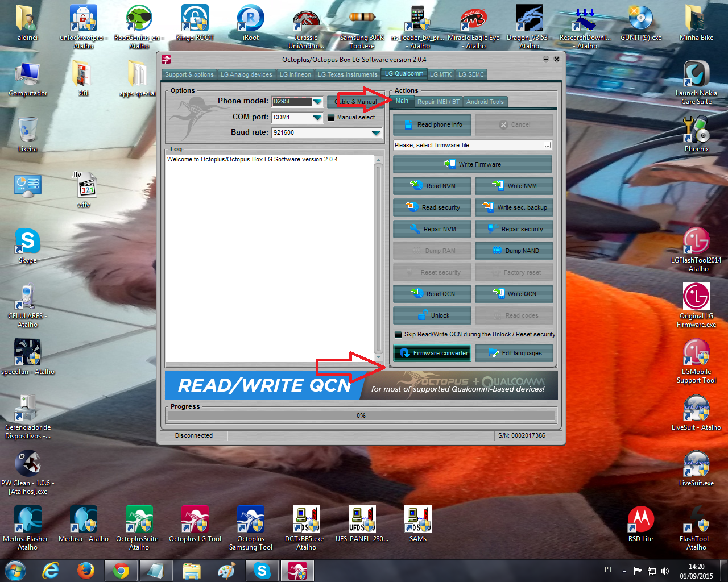This screenshot has height=582, width=728.
Task: Switch to the Support & options tab
Action: [x=189, y=74]
